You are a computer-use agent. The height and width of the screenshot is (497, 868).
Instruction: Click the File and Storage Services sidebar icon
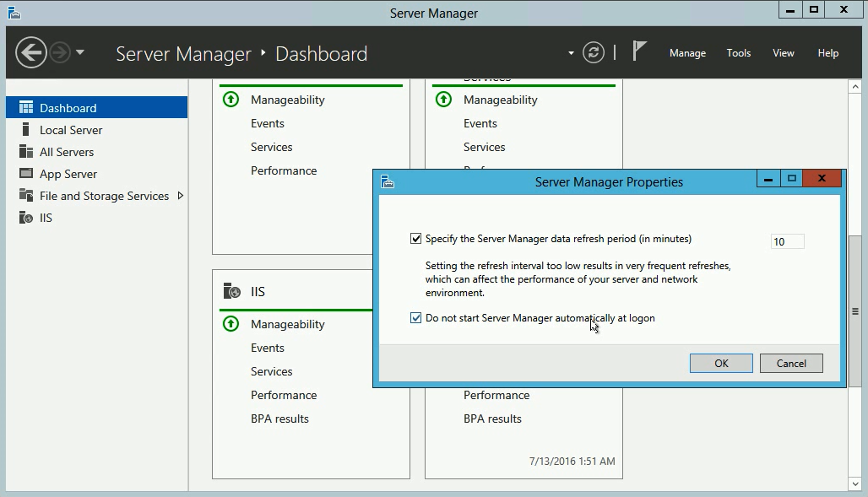(x=26, y=196)
